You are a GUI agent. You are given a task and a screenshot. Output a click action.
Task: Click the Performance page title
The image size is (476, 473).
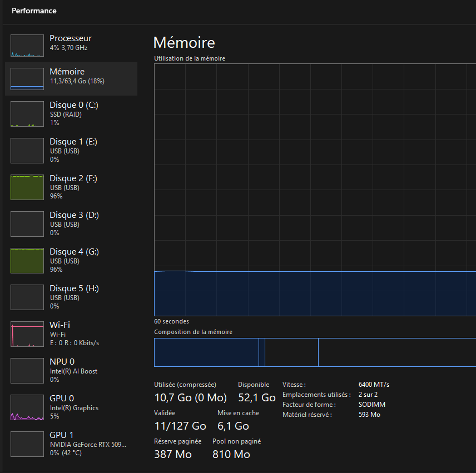click(x=34, y=11)
